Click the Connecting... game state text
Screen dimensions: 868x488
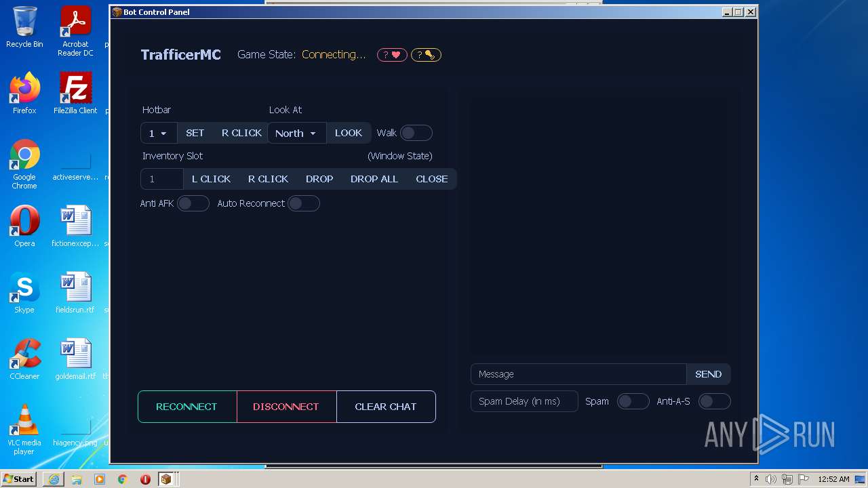click(x=334, y=55)
